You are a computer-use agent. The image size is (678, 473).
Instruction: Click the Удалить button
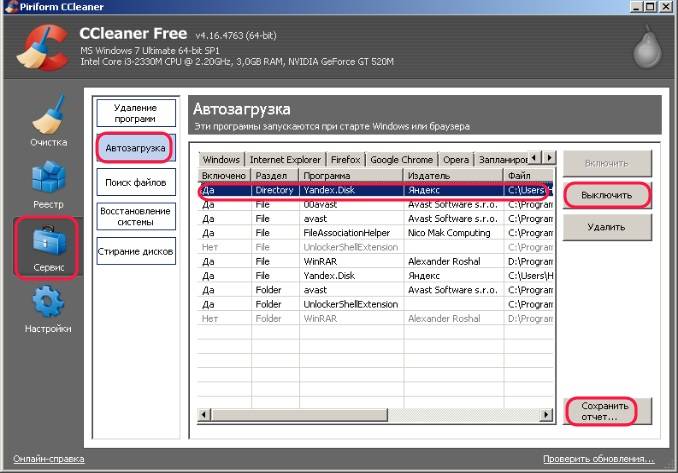[x=607, y=227]
